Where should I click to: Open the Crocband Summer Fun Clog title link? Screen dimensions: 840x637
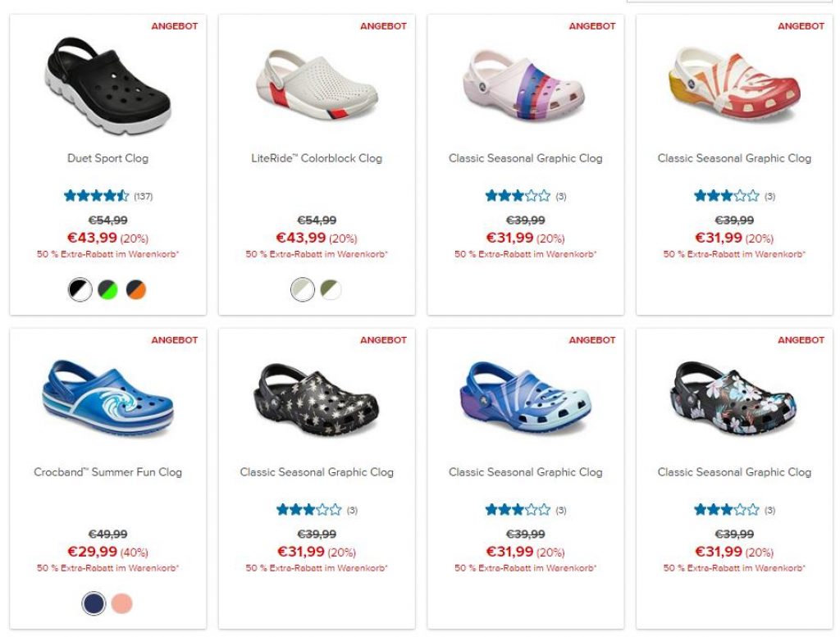coord(107,471)
